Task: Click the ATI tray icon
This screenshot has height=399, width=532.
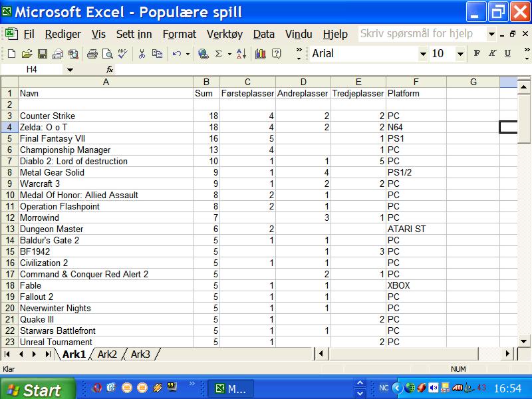Action: pyautogui.click(x=457, y=388)
